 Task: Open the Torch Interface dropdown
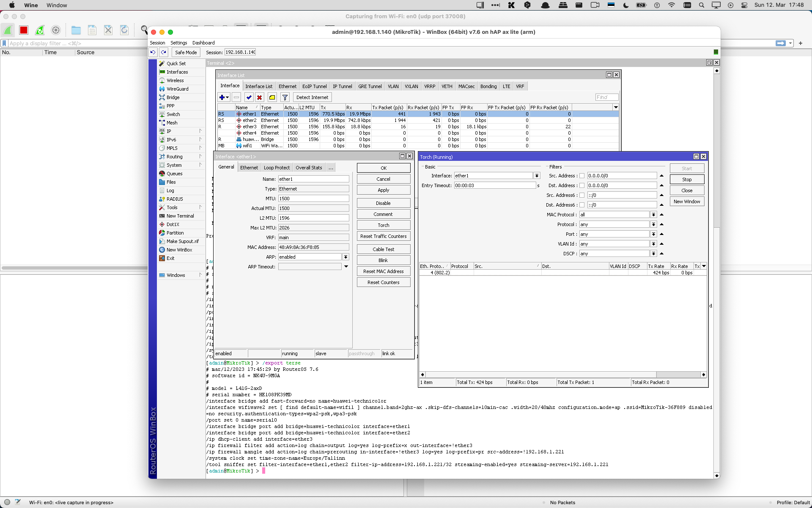pyautogui.click(x=537, y=176)
